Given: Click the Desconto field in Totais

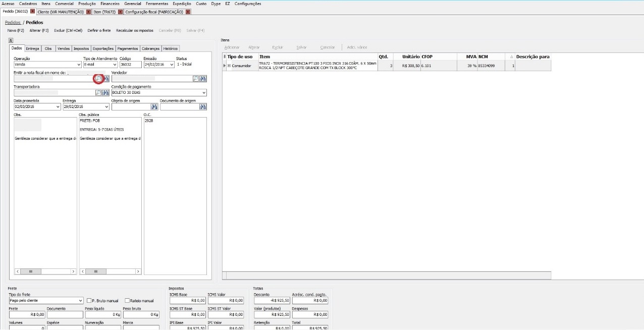Looking at the screenshot, I should pyautogui.click(x=272, y=300).
